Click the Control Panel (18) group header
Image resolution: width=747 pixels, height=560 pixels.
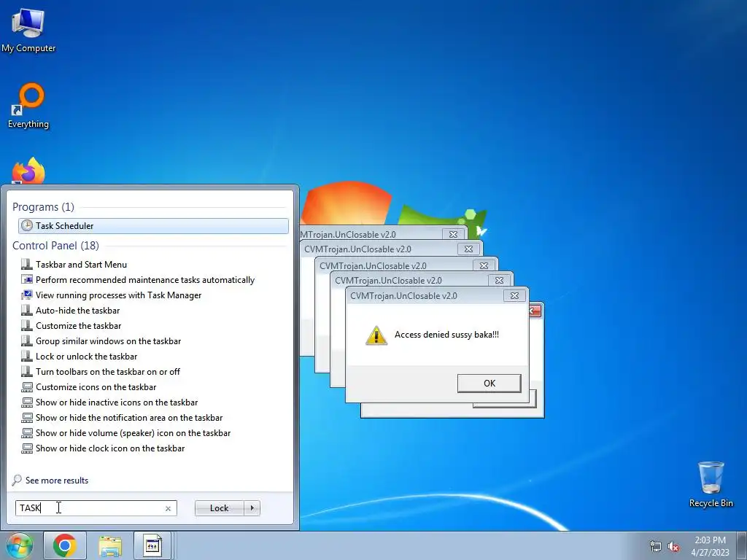coord(55,245)
